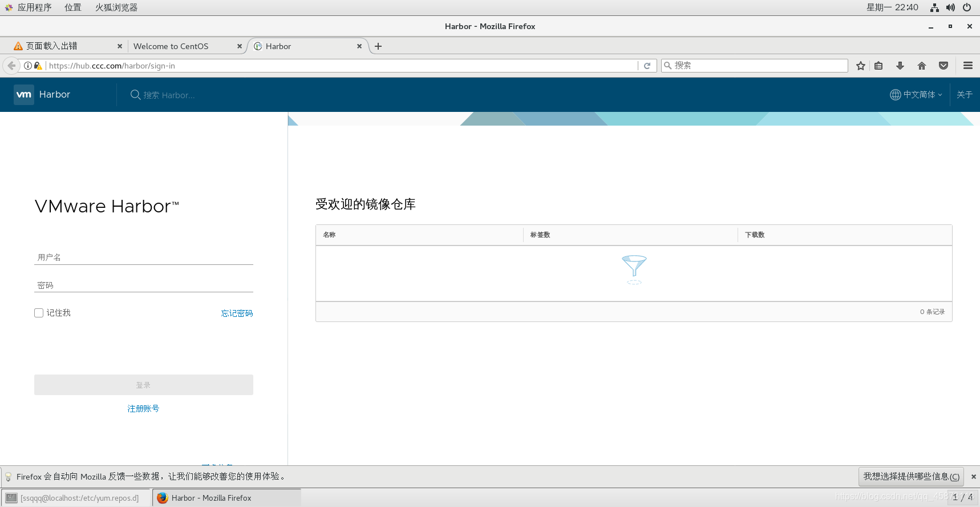
Task: Sort by the 下载数 column header
Action: 755,235
